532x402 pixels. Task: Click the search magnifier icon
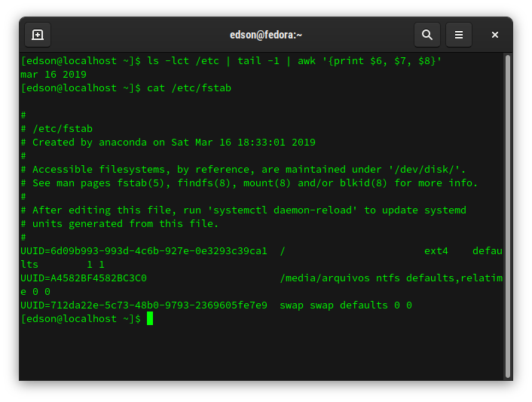click(427, 35)
